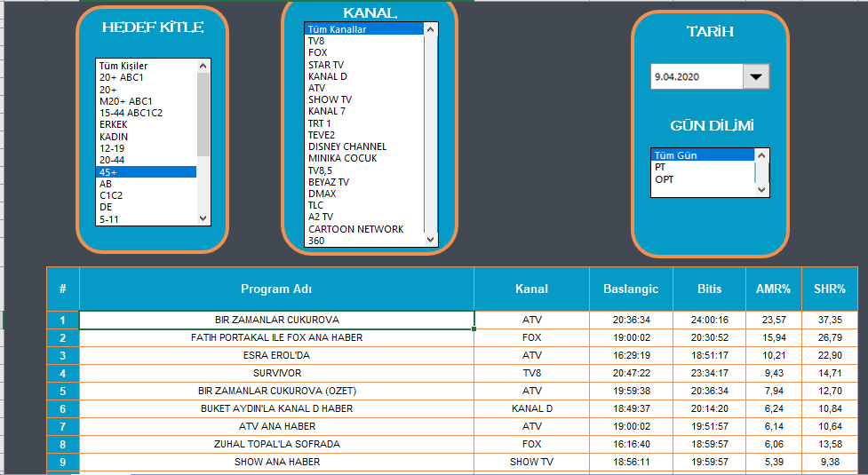Click up arrow of Kanal list scrollbar

(x=431, y=29)
